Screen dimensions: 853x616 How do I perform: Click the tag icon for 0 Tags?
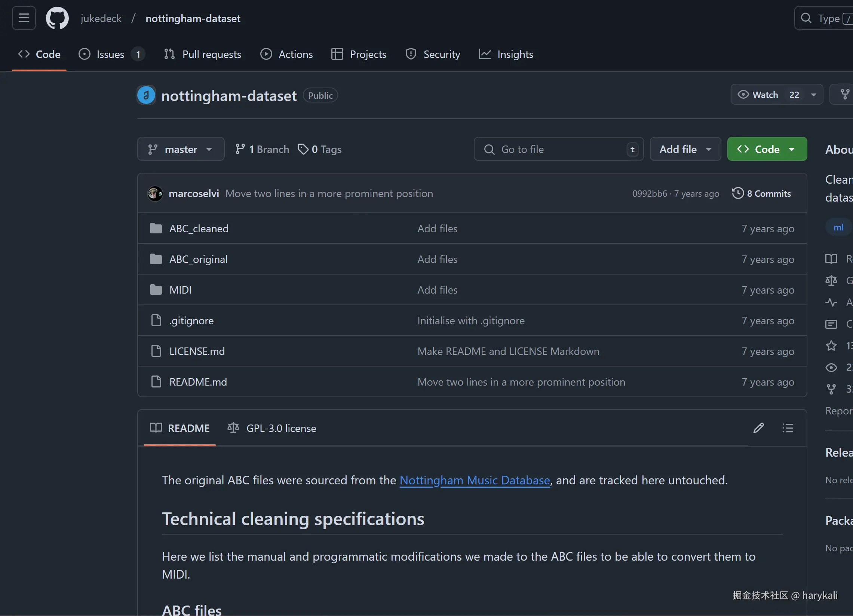point(303,149)
